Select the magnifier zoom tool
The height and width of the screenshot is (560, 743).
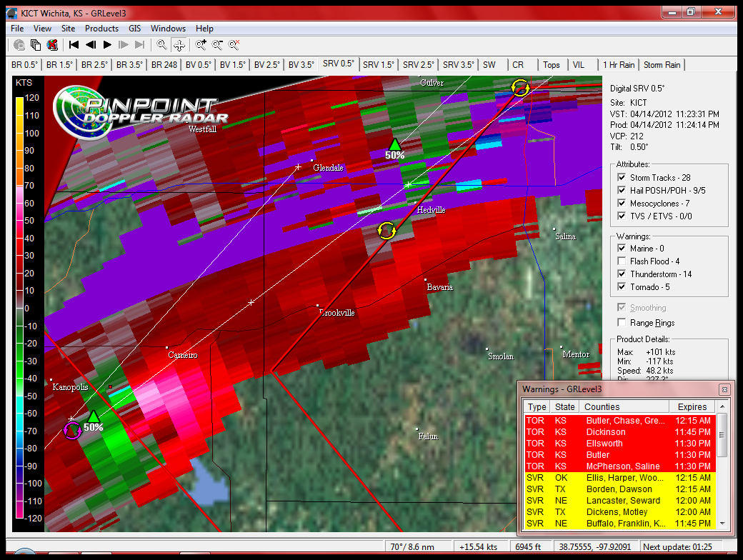pyautogui.click(x=161, y=45)
